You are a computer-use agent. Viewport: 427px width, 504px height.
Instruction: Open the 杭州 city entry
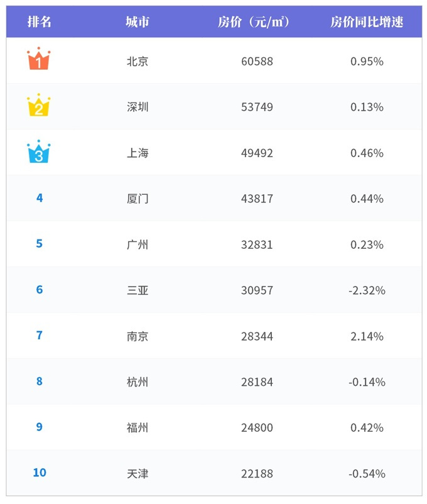138,382
